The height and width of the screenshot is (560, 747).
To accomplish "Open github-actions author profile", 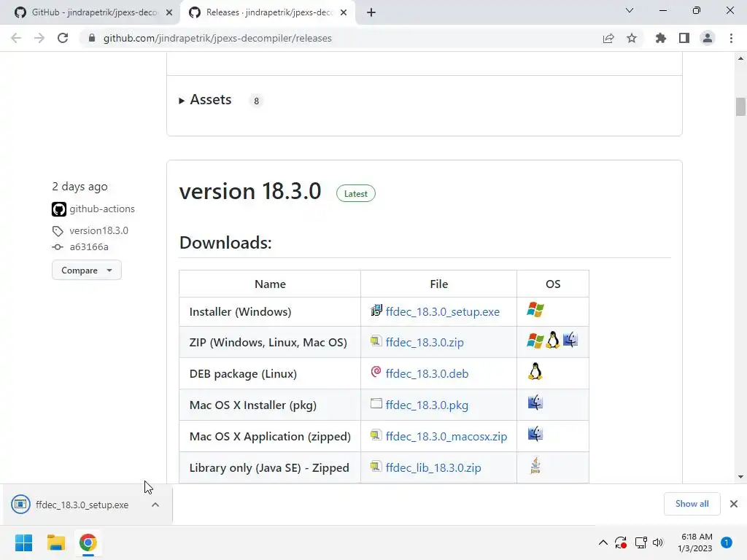I will (102, 209).
